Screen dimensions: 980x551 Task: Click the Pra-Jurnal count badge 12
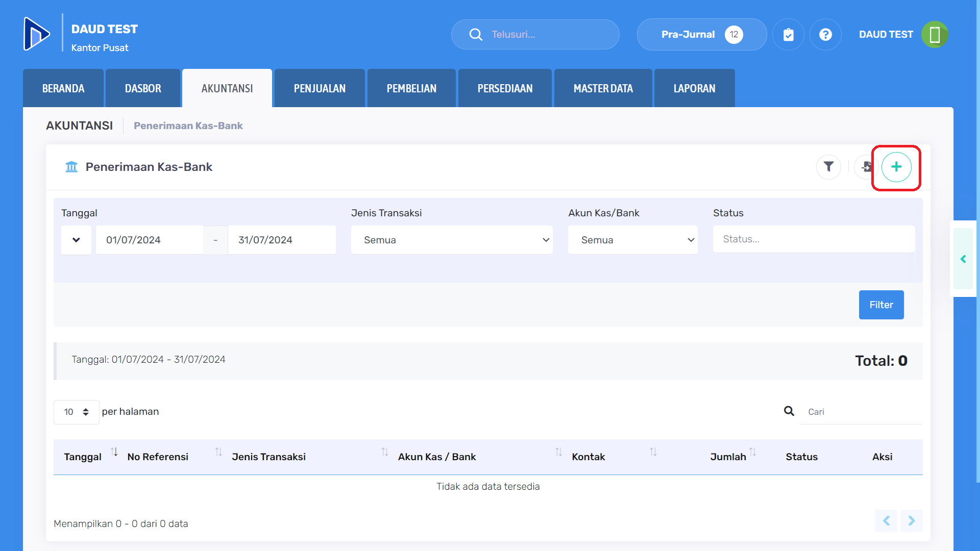(734, 35)
